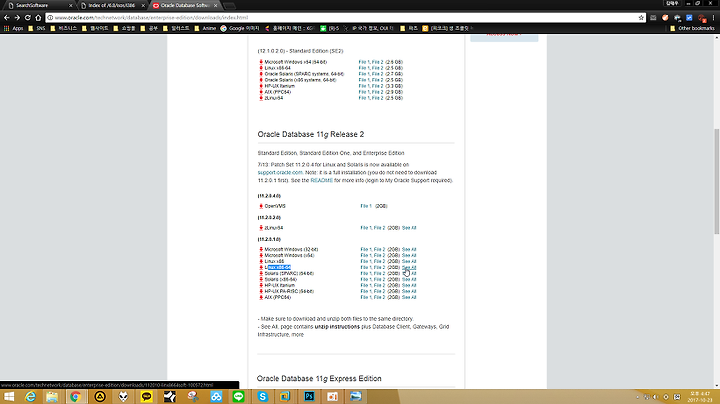Click the taskbar clock showing 4:47
This screenshot has width=720, height=404.
pyautogui.click(x=699, y=397)
